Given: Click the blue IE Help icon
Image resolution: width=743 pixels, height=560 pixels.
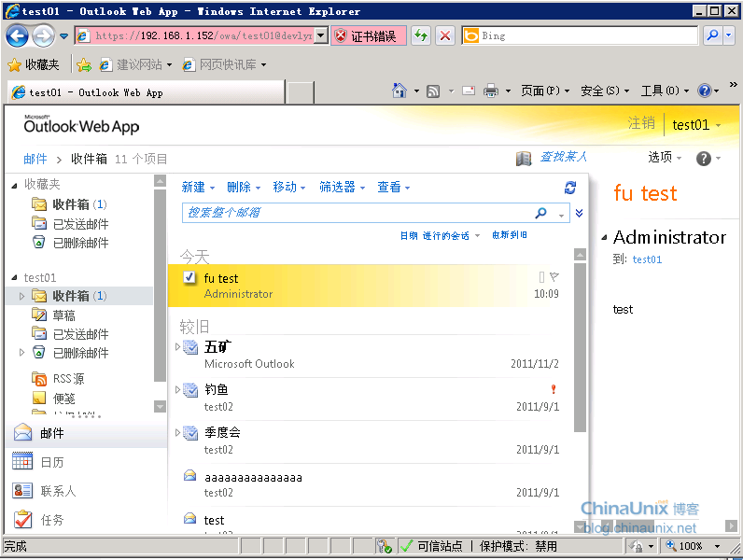Looking at the screenshot, I should click(x=705, y=90).
